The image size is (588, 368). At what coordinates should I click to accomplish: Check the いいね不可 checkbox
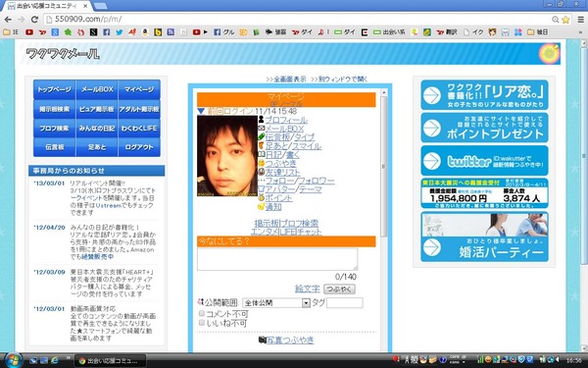click(x=202, y=323)
